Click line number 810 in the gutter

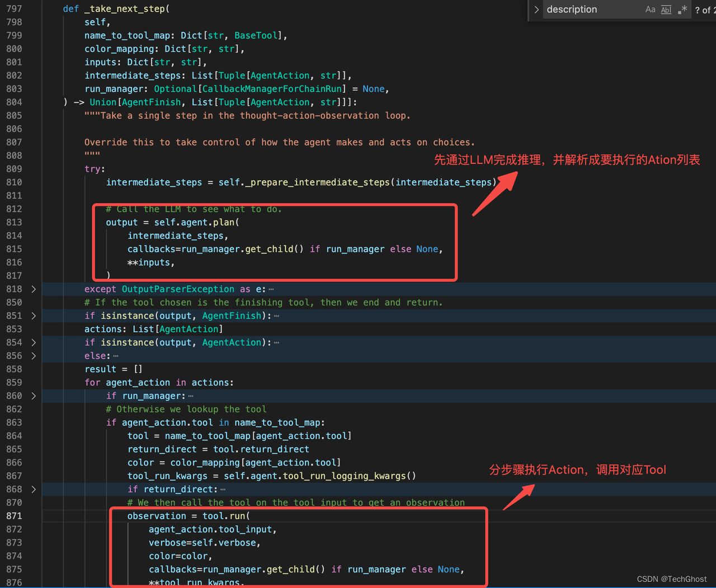[x=14, y=182]
